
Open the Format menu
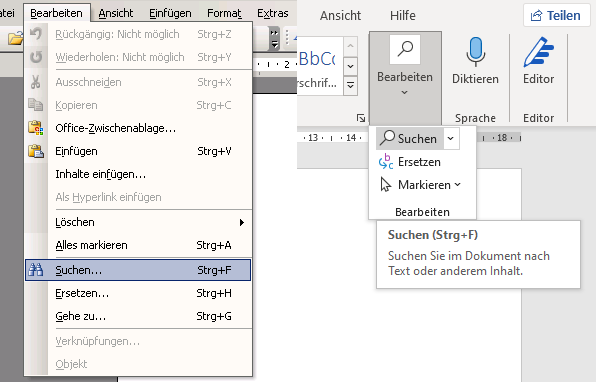tap(224, 13)
